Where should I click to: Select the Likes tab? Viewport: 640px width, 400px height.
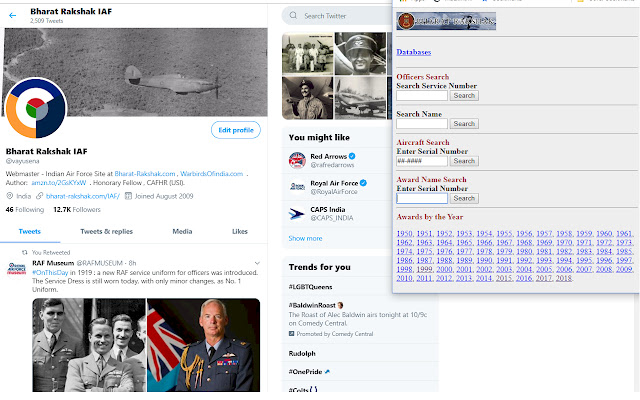[240, 231]
